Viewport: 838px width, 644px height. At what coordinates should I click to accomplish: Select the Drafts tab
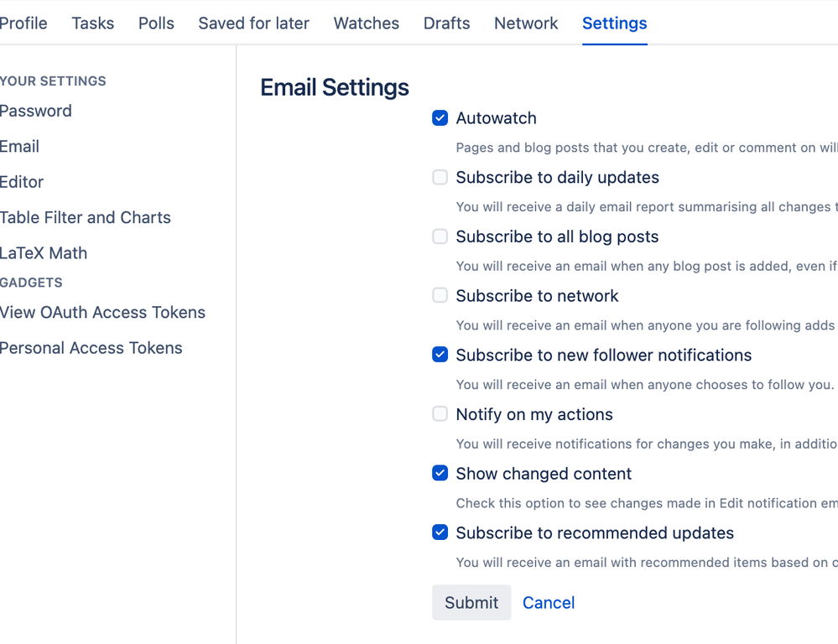446,23
